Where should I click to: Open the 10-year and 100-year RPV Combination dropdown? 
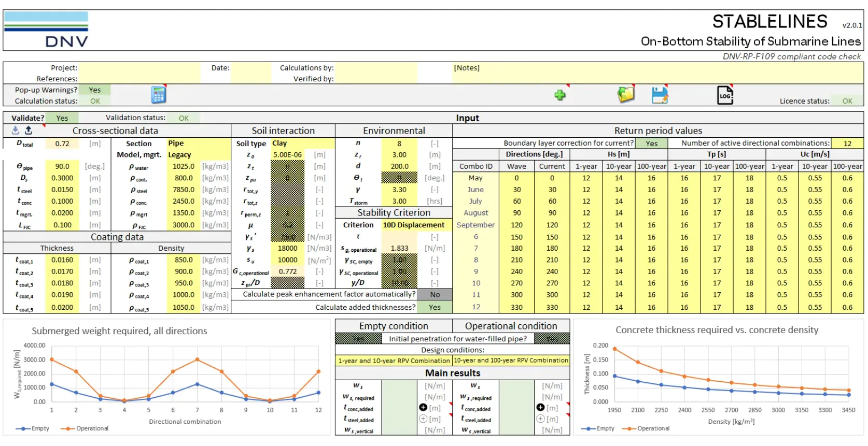[x=511, y=361]
